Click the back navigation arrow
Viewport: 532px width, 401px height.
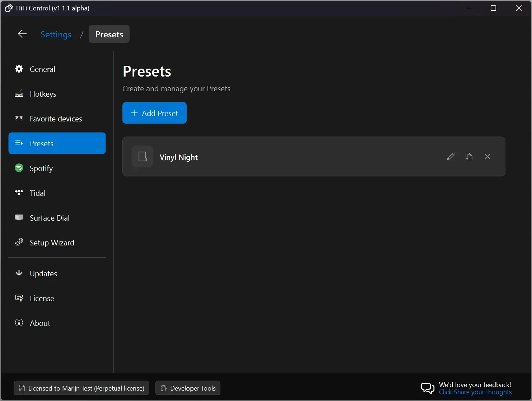click(x=22, y=34)
